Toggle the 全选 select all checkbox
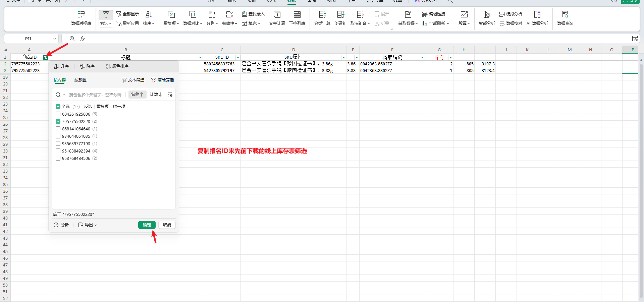The height and width of the screenshot is (302, 644). tap(58, 107)
